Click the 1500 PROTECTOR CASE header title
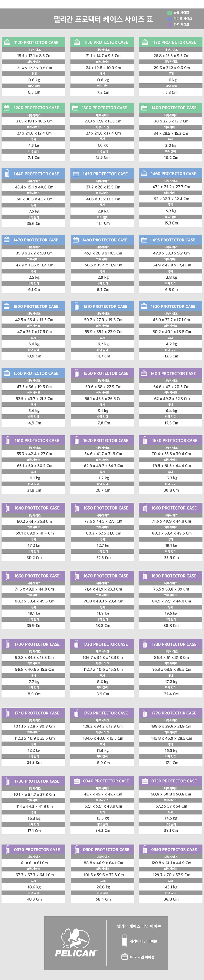The image size is (204, 980). (x=36, y=307)
